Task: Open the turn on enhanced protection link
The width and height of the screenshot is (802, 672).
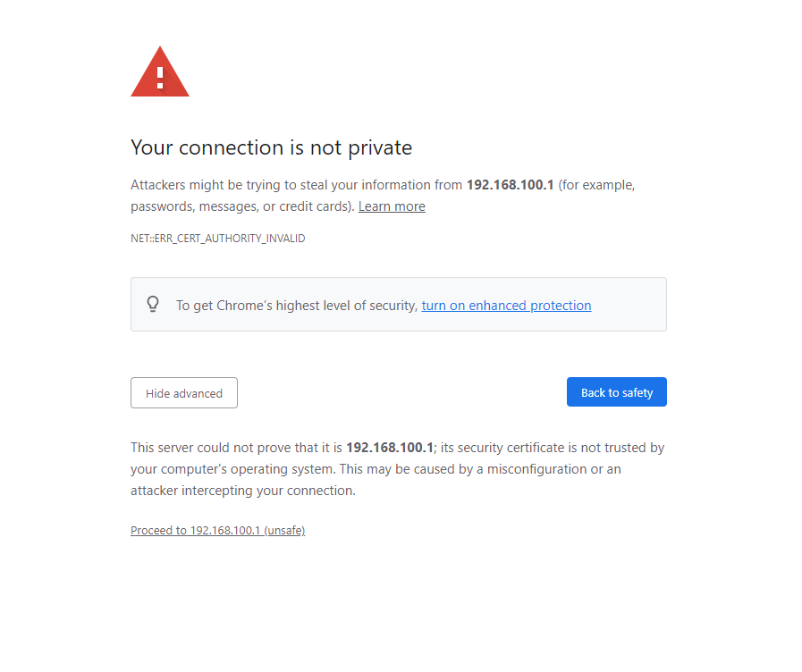Action: click(x=506, y=306)
